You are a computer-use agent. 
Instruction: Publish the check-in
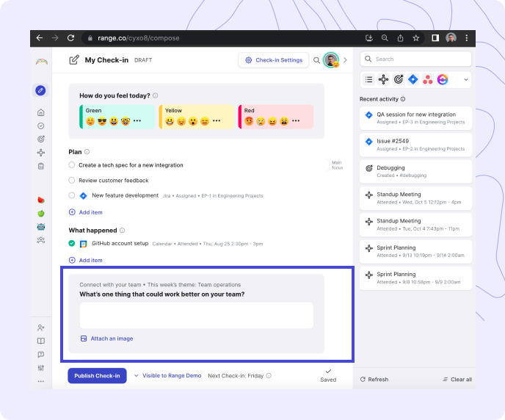pos(97,376)
